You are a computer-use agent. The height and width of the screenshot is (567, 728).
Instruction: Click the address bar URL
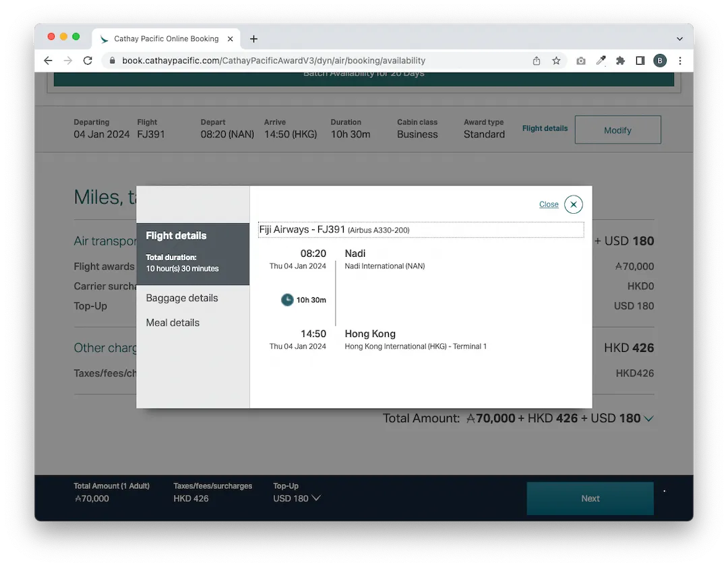click(x=274, y=61)
